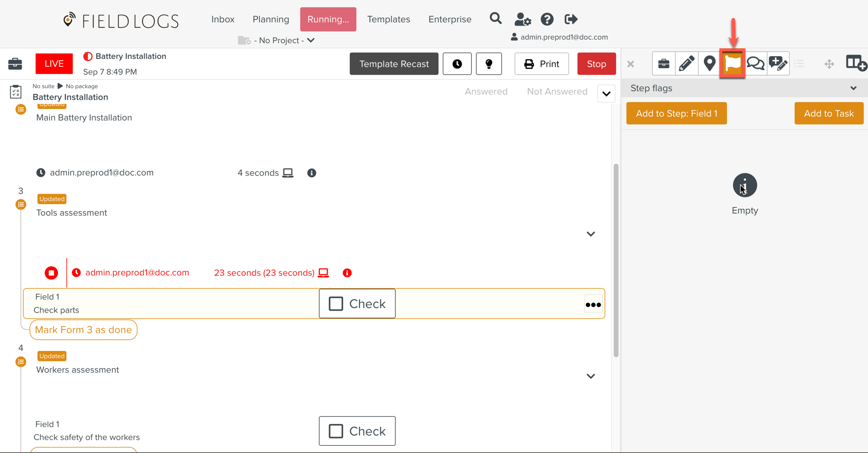Click Add to Step: Field 1 button

(676, 114)
